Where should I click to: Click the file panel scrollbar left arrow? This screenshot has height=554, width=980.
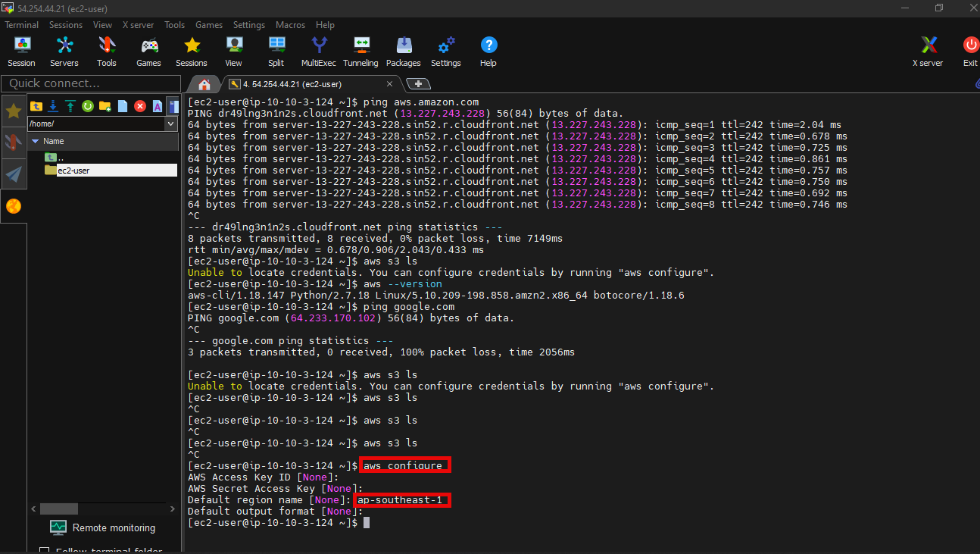(33, 509)
